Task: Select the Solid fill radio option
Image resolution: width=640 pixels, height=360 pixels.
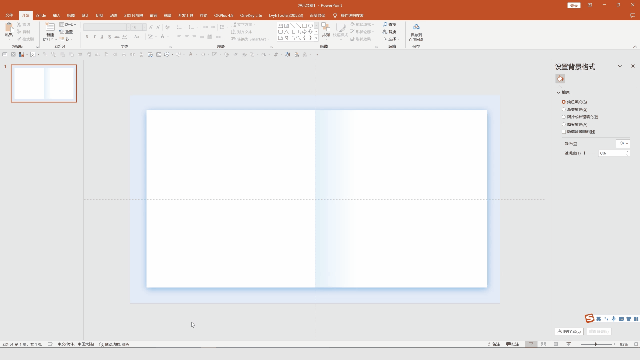Action: pos(564,102)
